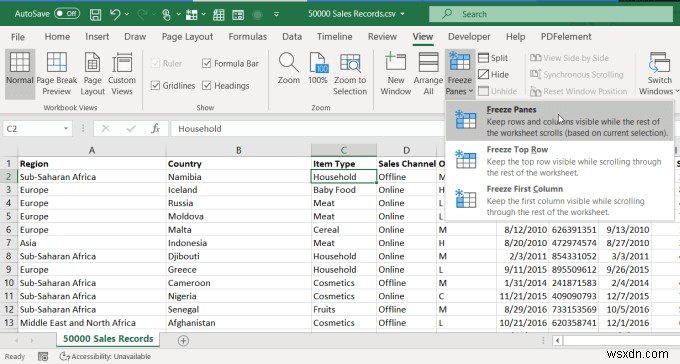Open the Home tab

coord(57,37)
